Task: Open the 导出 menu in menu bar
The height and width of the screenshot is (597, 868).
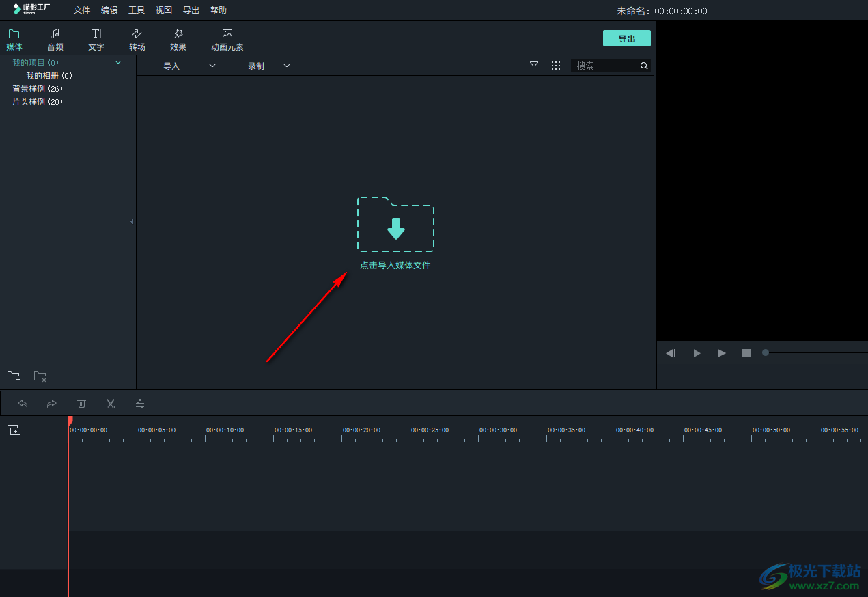Action: coord(191,10)
